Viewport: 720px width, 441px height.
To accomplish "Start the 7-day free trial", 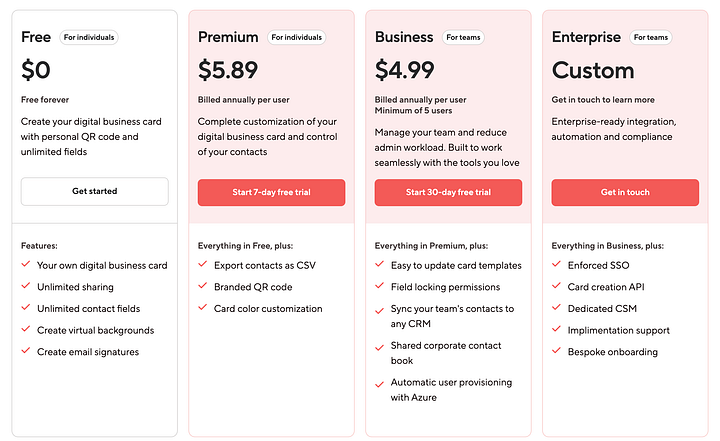I will (x=271, y=192).
